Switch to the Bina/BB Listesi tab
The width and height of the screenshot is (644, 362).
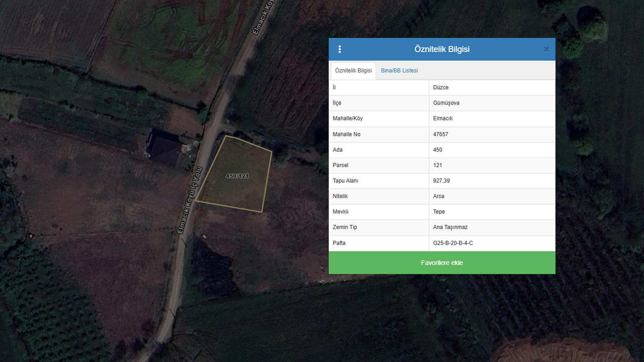[399, 70]
